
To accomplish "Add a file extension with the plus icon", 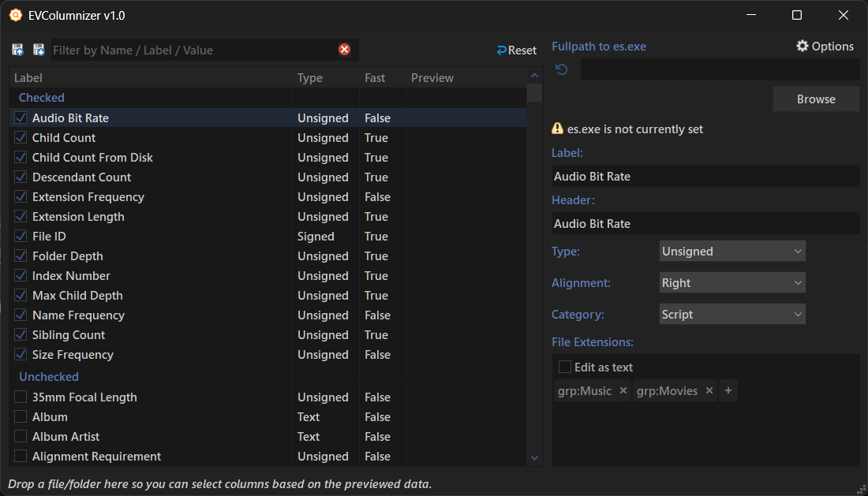I will pos(728,390).
